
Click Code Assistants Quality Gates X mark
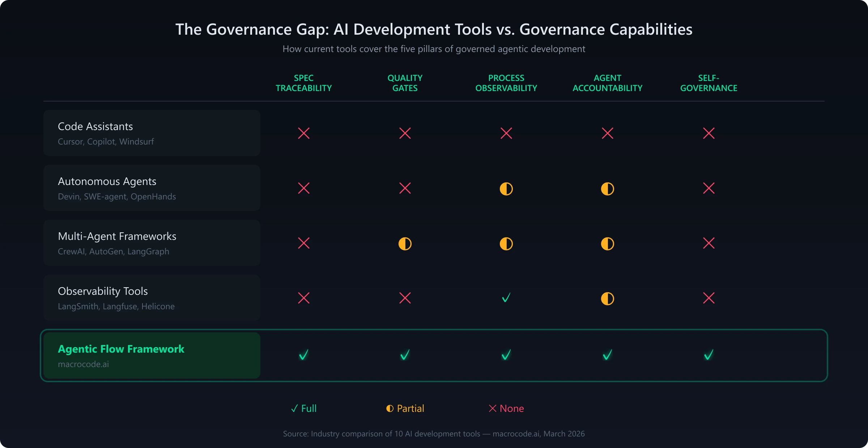click(x=405, y=133)
